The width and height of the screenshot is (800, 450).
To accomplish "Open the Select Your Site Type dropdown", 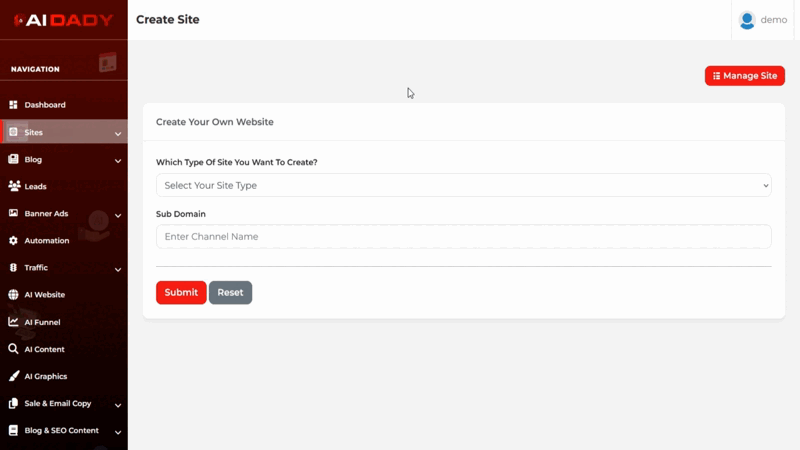I will 463,185.
